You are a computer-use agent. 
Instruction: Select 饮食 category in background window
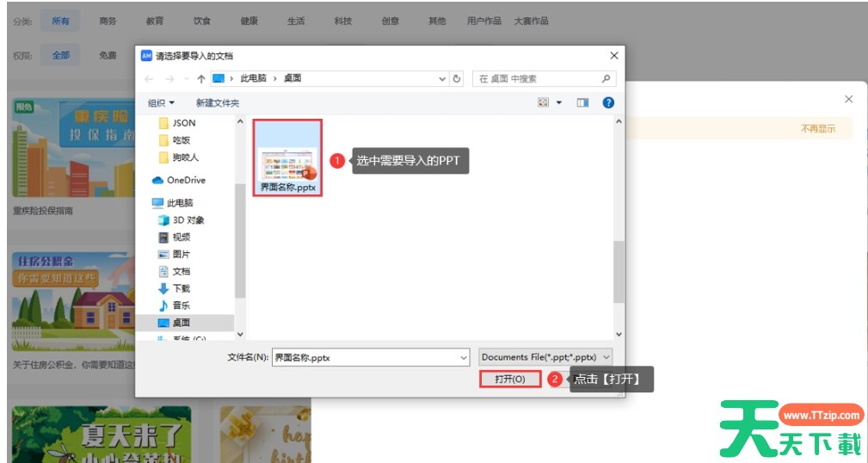coord(201,21)
